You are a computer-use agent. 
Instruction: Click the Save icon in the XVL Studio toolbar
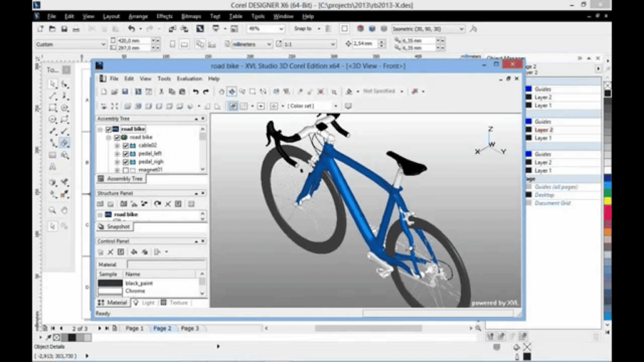tap(124, 91)
